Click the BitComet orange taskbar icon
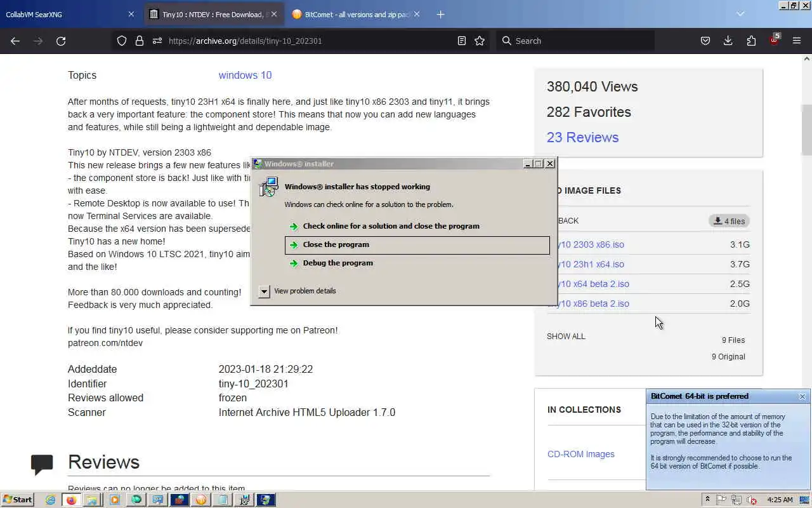The image size is (812, 508). click(201, 500)
